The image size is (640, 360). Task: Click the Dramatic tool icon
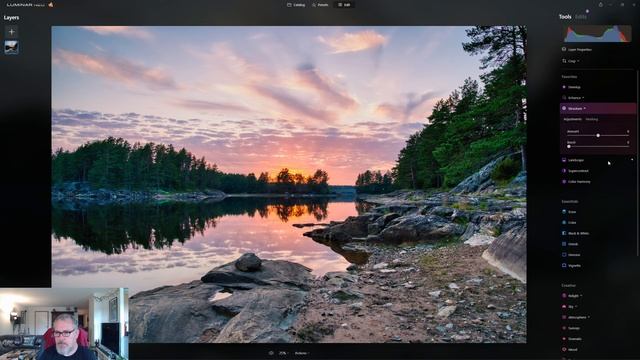[564, 338]
